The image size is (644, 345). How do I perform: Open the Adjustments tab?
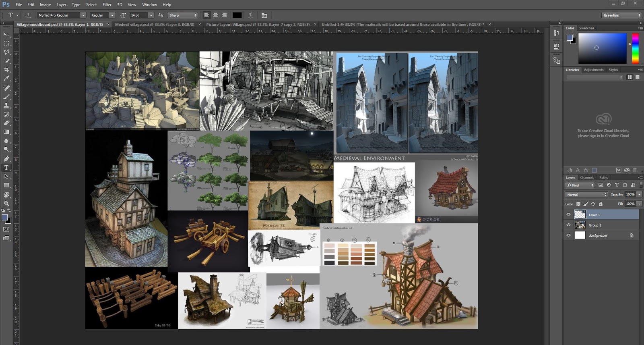[x=594, y=70]
